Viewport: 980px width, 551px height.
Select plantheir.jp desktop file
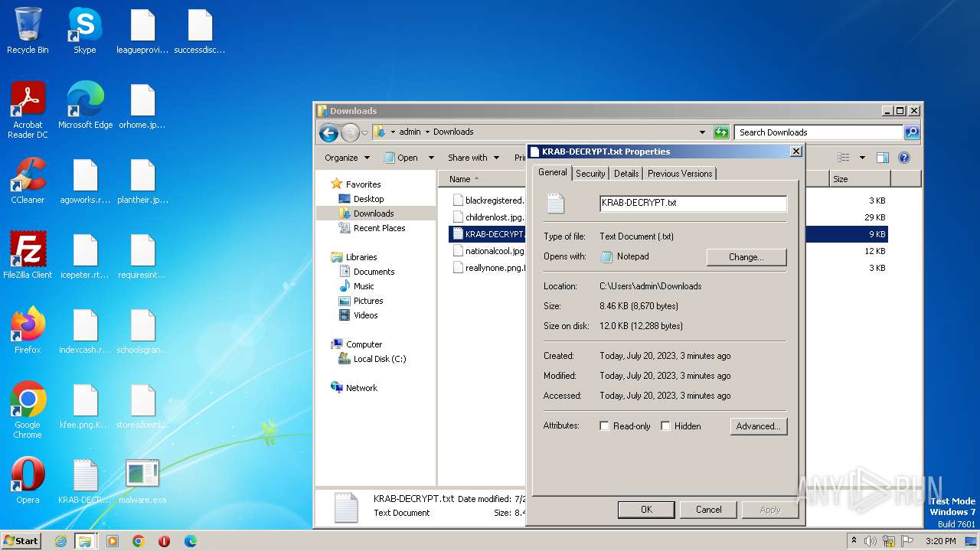[x=142, y=181]
